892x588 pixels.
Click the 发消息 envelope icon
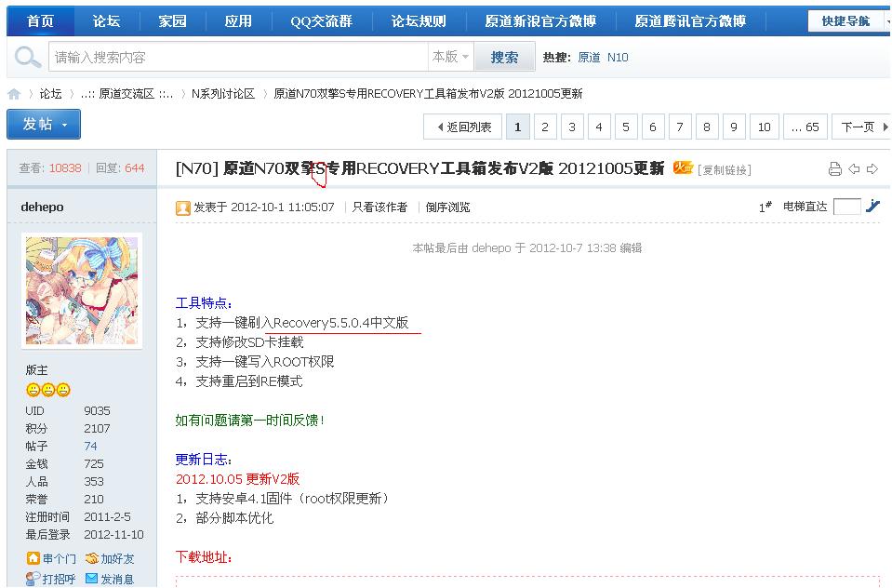pos(92,579)
